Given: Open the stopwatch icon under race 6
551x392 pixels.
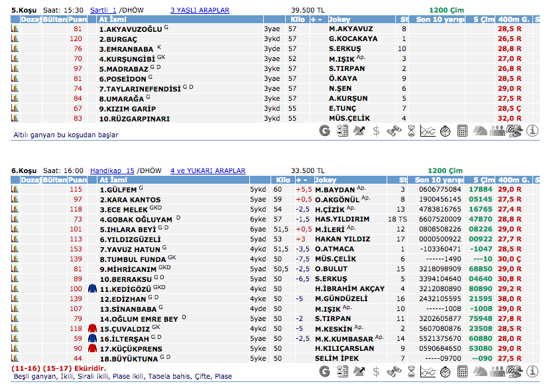Looking at the screenshot, I should coord(445,371).
